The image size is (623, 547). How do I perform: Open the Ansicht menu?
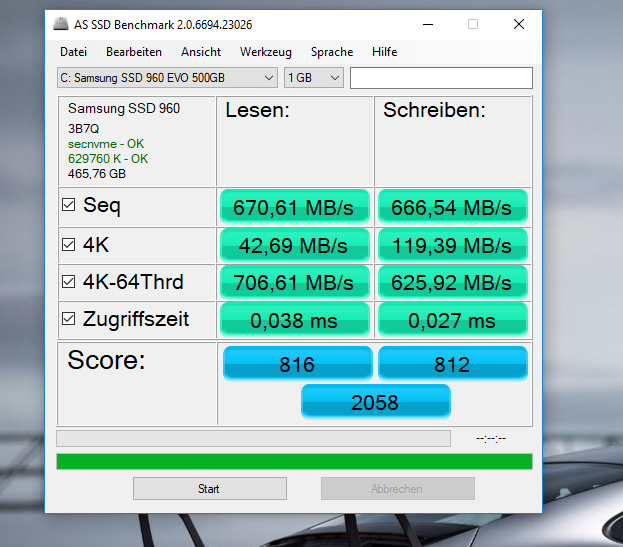pos(201,52)
